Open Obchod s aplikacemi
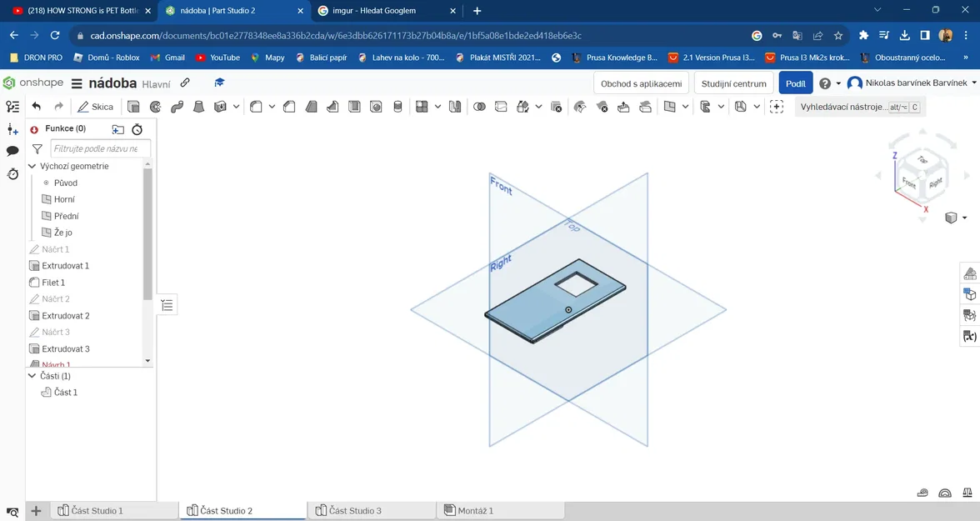Screen dimensions: 980x521 point(642,83)
